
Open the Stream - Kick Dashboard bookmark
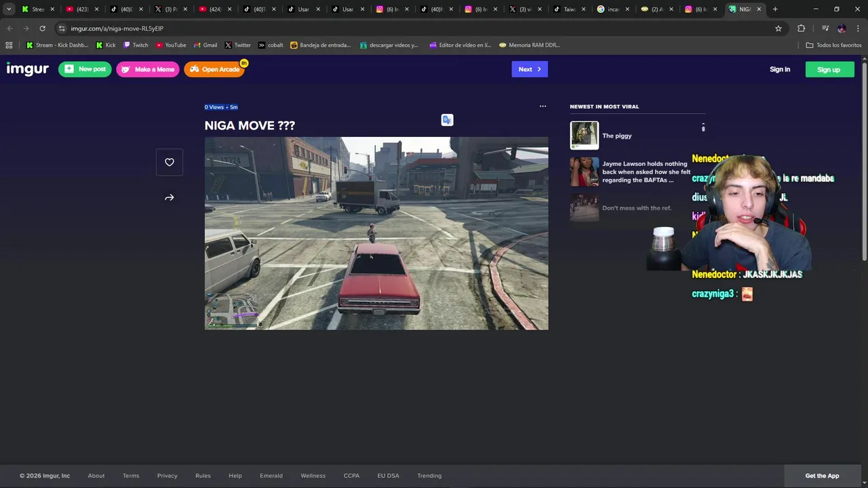pos(57,45)
